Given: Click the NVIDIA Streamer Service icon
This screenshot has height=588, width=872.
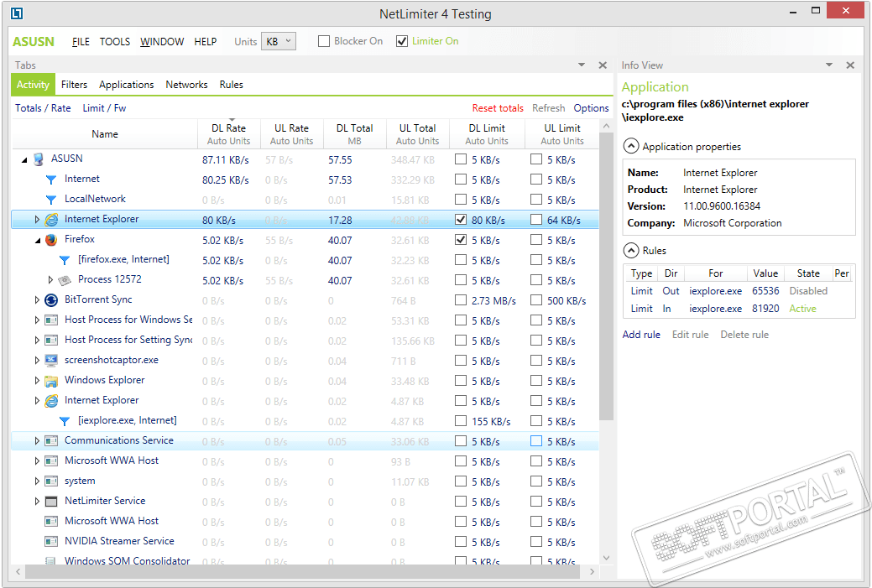Looking at the screenshot, I should tap(51, 541).
